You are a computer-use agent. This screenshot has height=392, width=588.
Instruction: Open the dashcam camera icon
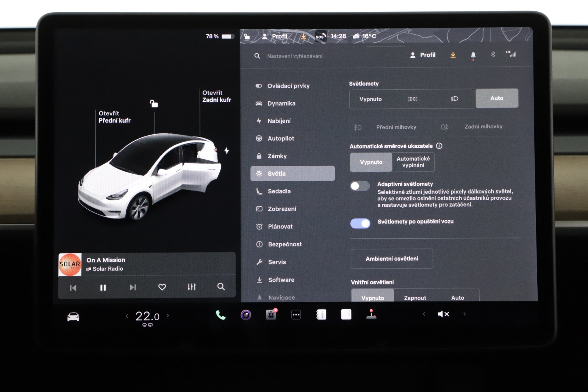271,315
